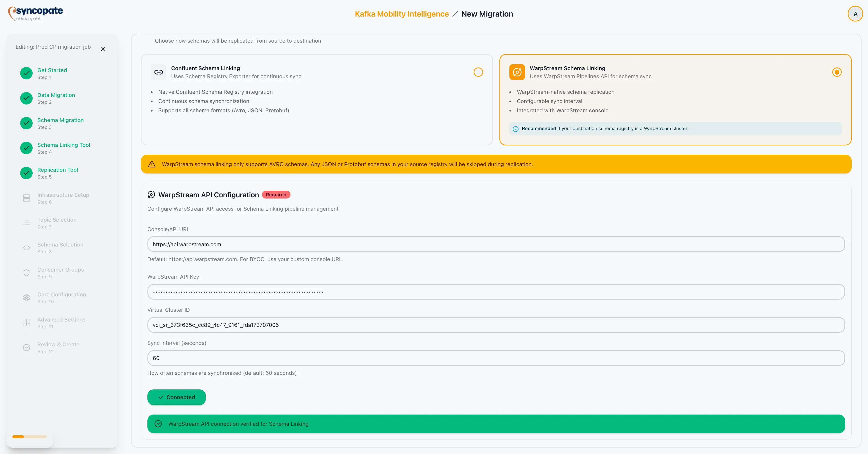Click the syncopate logo

click(x=35, y=13)
